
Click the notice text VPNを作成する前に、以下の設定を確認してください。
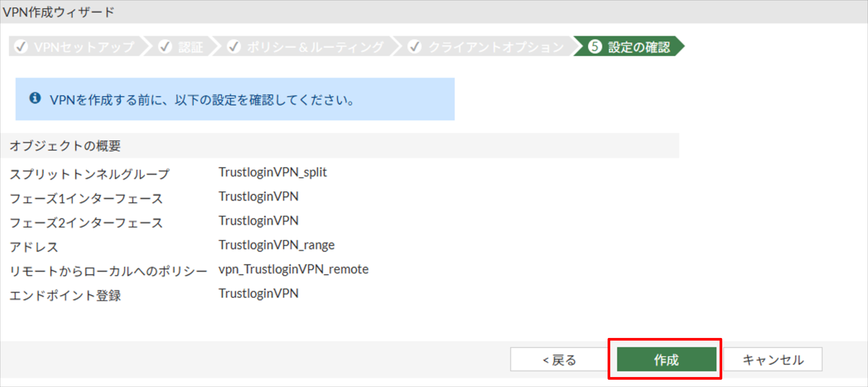click(202, 100)
